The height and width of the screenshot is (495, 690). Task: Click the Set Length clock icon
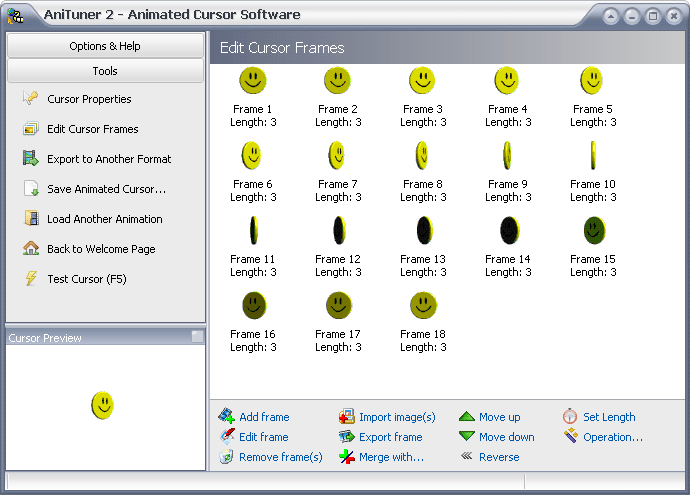pos(570,417)
